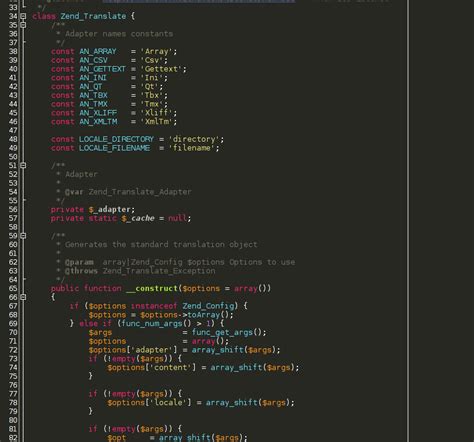Viewport: 474px width, 442px height.
Task: Click the $opt variable on line 82
Action: pos(117,438)
